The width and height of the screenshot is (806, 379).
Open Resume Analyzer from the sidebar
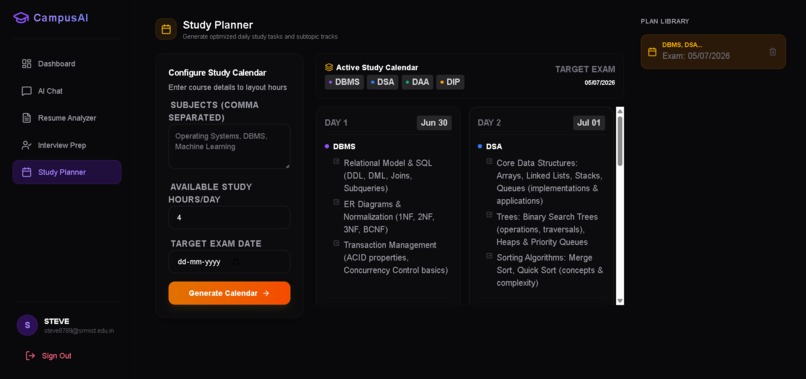point(67,118)
